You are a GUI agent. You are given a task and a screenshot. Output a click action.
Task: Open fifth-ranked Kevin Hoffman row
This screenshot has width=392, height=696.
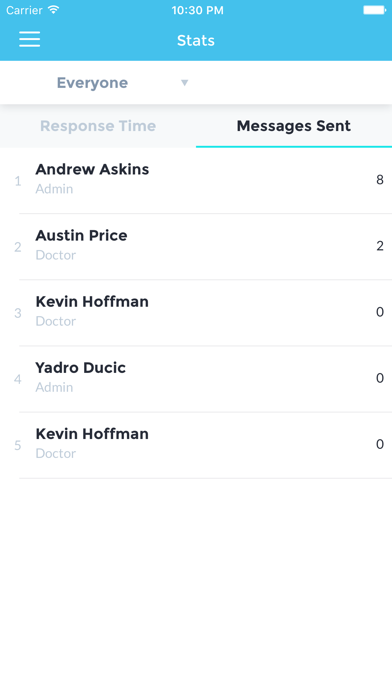click(x=196, y=445)
